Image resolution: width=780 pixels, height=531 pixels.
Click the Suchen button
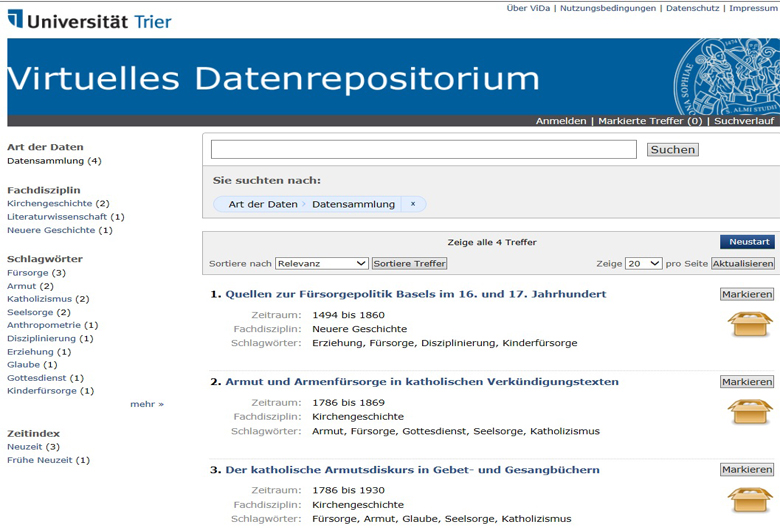(673, 149)
